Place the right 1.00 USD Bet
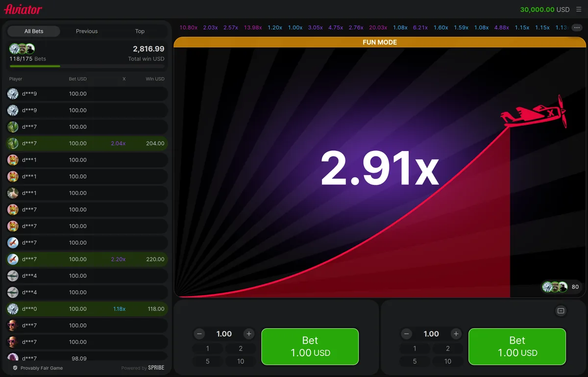 click(517, 347)
